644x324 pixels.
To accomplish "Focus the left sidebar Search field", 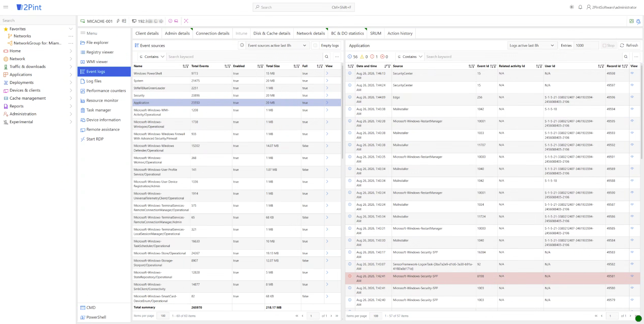I will point(37,20).
